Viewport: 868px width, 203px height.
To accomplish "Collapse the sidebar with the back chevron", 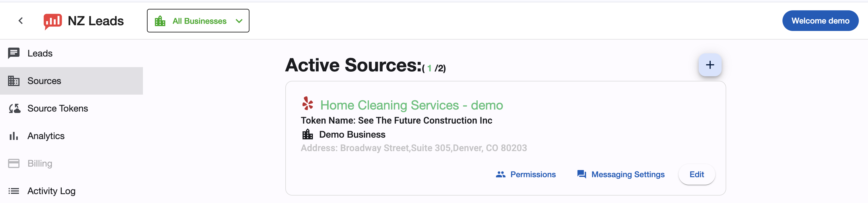I will [x=21, y=21].
